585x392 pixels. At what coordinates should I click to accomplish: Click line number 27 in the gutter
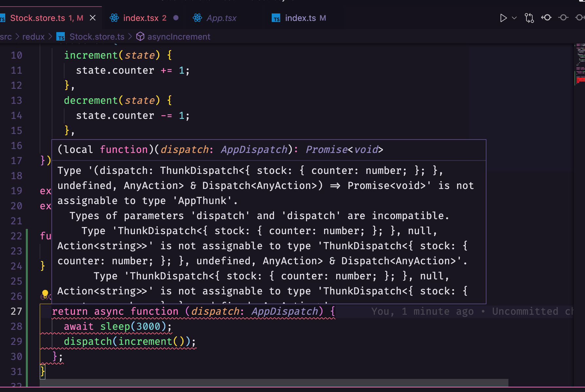click(x=16, y=311)
